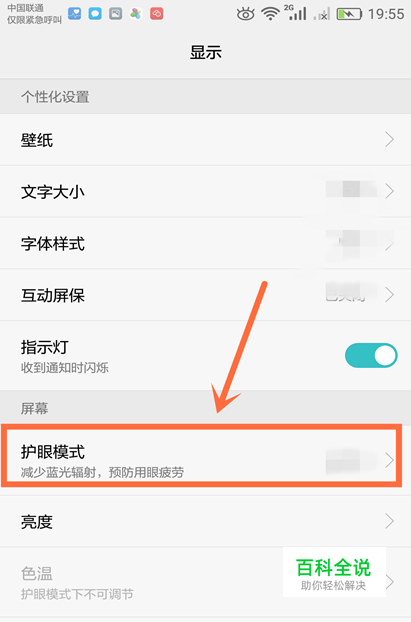Tap the 2G cellular signal bars icon

[295, 13]
